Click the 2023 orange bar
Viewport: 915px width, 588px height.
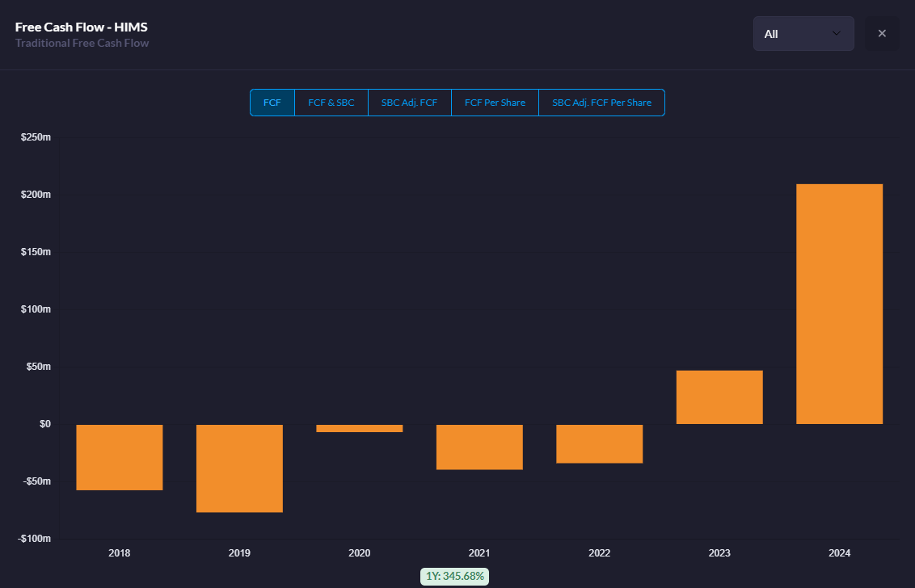pos(719,397)
